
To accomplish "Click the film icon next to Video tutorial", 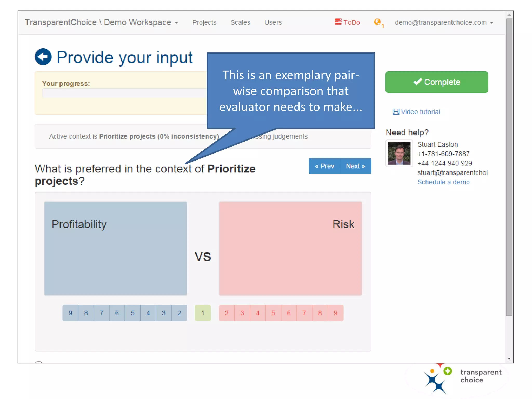I will 396,112.
